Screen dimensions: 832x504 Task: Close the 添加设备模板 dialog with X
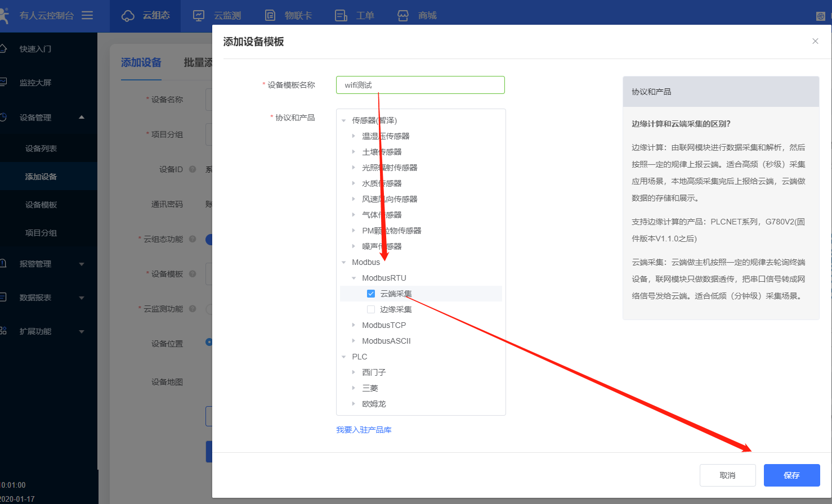point(815,41)
